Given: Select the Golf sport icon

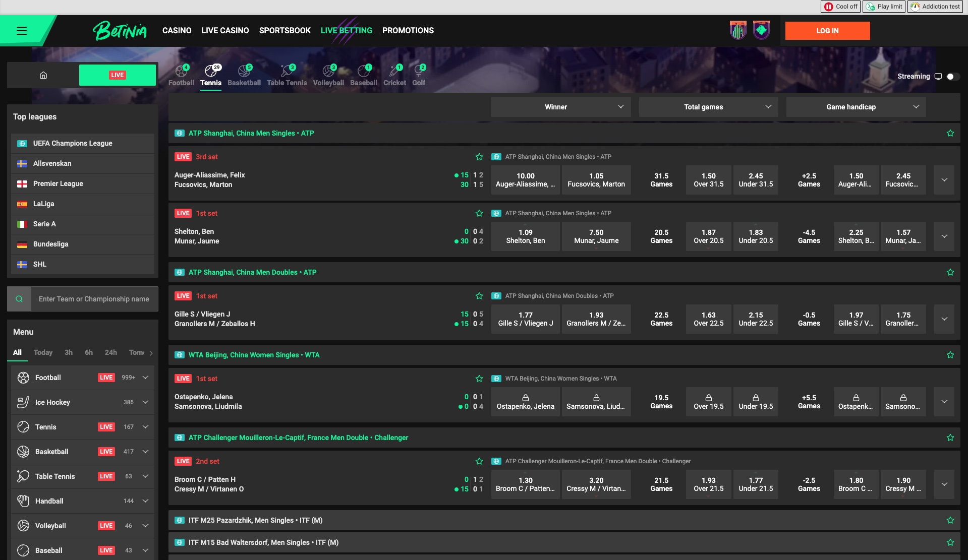Looking at the screenshot, I should tap(419, 72).
